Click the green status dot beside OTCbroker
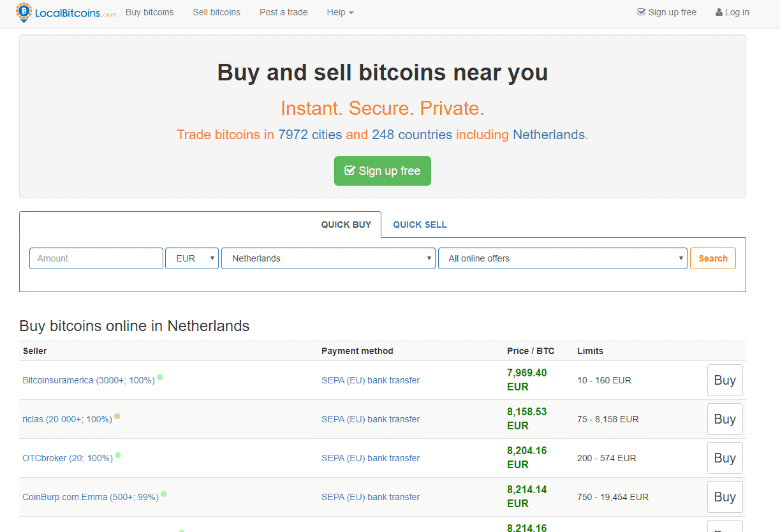Image resolution: width=780 pixels, height=532 pixels. (x=118, y=455)
